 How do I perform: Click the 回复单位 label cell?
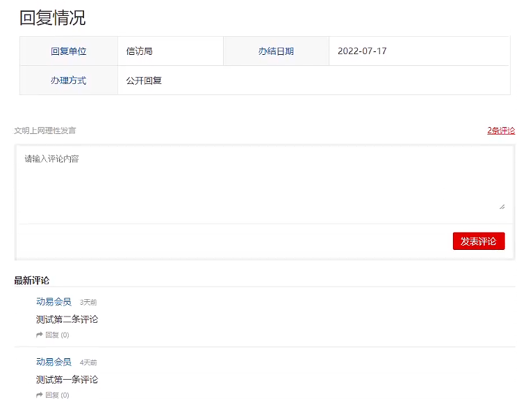click(68, 51)
